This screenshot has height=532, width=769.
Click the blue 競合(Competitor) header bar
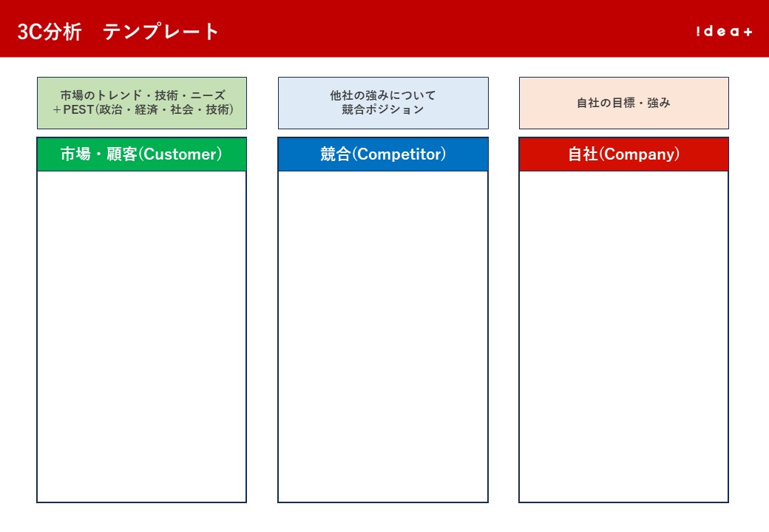[382, 154]
